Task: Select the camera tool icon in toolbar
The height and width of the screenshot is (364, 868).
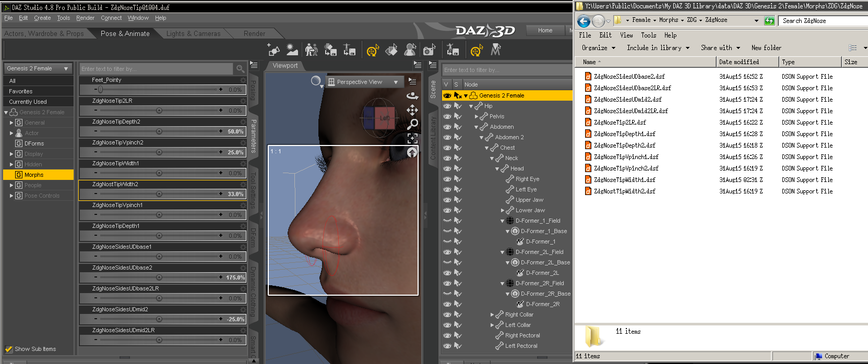Action: click(430, 50)
